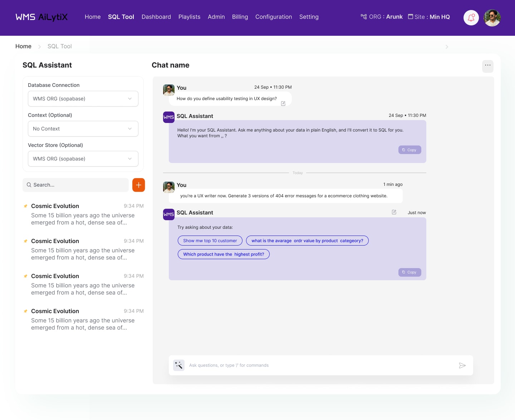
Task: Open the three-dot chat options menu
Action: (x=487, y=65)
